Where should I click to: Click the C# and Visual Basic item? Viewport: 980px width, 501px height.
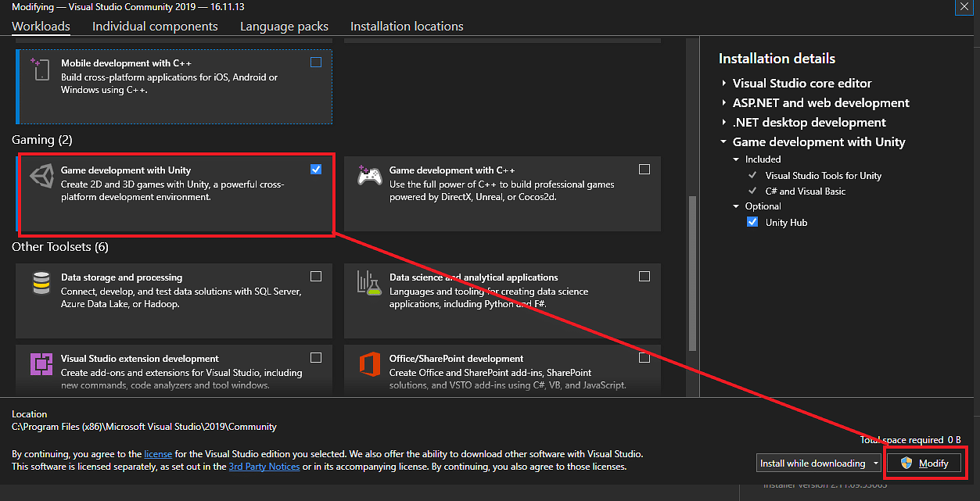[806, 191]
